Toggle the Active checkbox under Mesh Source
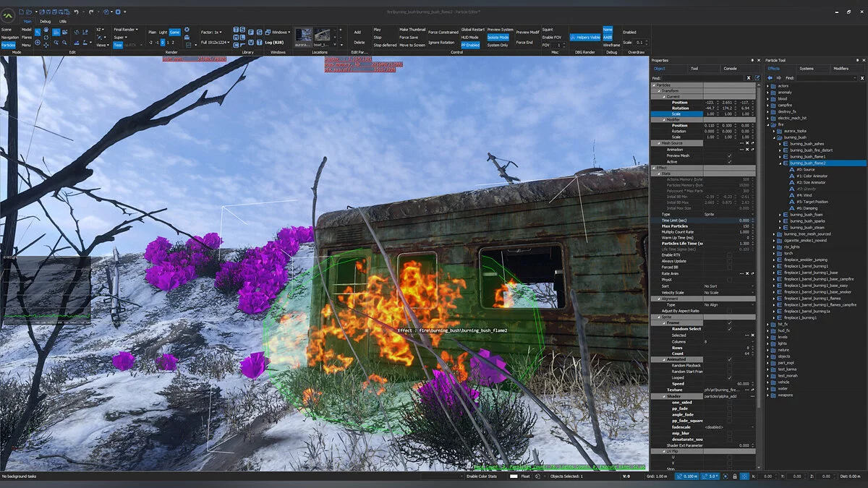 [729, 161]
